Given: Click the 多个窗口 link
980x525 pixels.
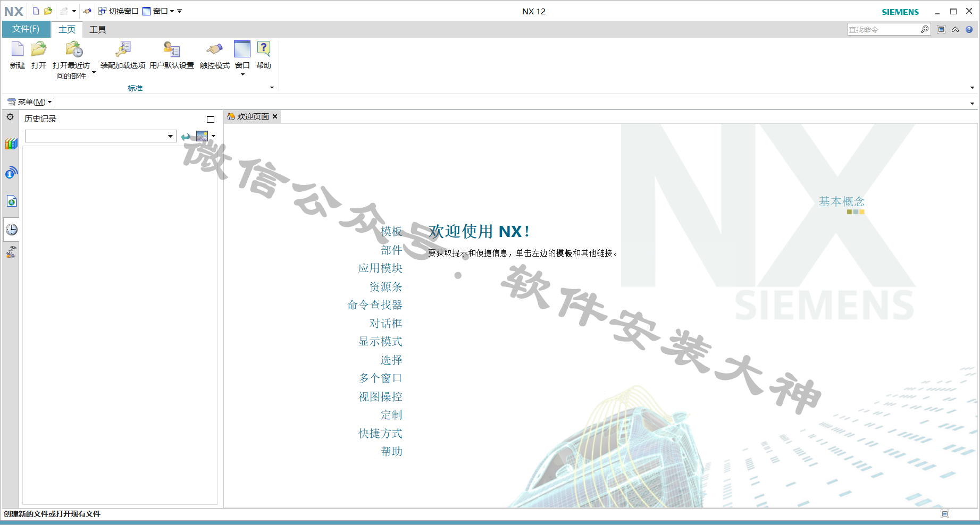Looking at the screenshot, I should click(380, 378).
